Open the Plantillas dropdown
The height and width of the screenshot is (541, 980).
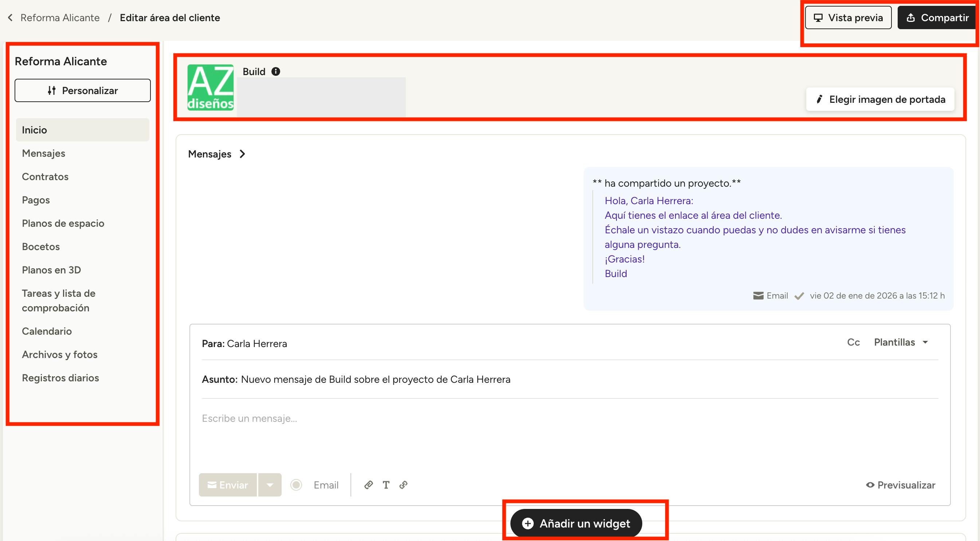901,342
